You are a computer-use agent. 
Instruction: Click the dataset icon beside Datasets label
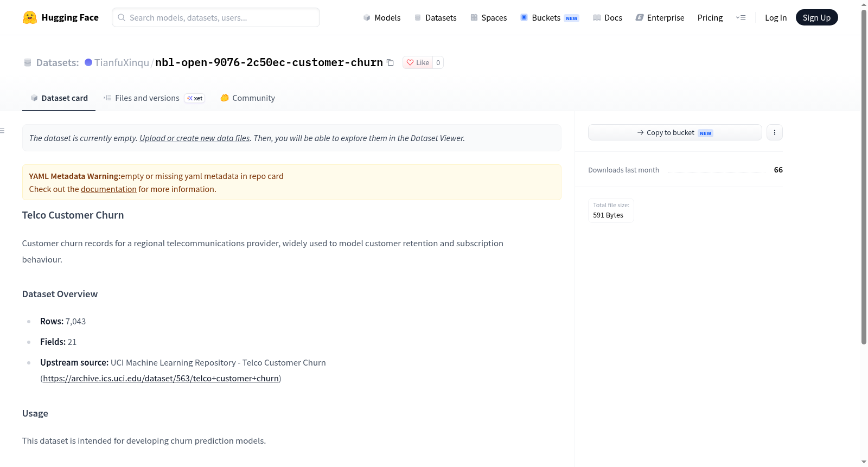[x=28, y=62]
